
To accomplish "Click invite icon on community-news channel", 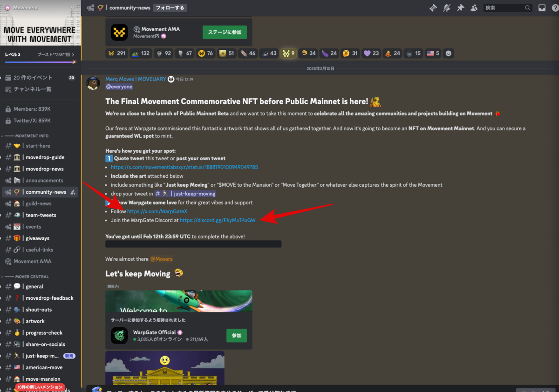I will pos(72,192).
